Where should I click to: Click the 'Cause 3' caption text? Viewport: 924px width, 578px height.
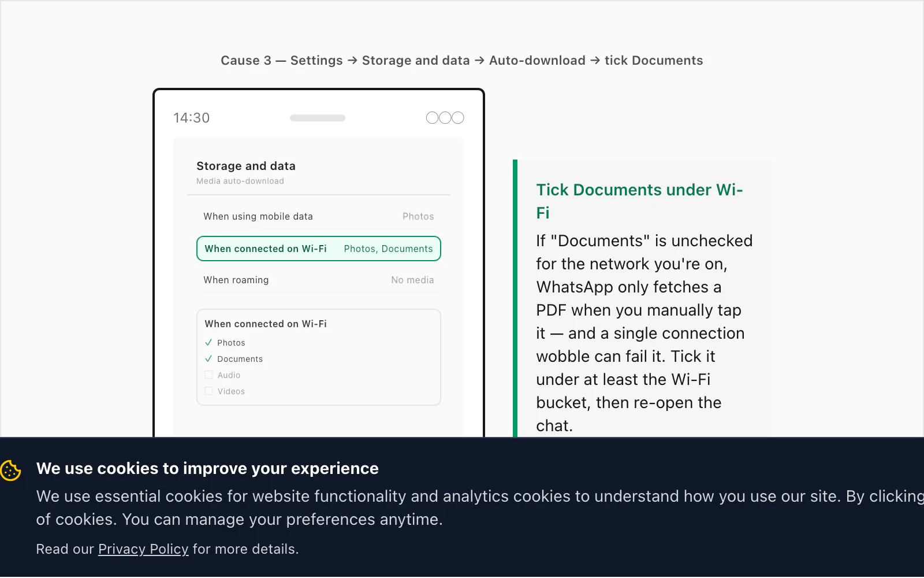coord(462,61)
